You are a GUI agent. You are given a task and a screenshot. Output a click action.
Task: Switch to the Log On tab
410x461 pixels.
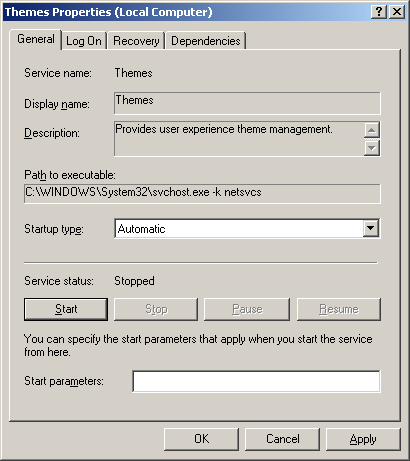click(84, 41)
